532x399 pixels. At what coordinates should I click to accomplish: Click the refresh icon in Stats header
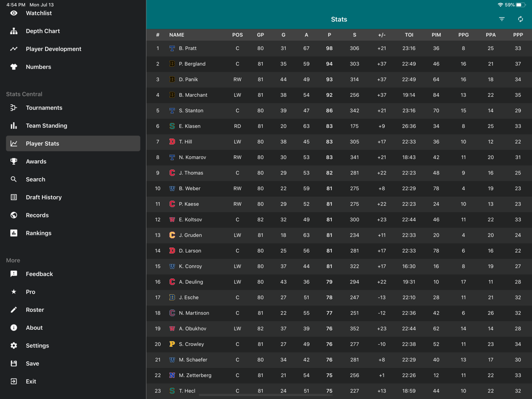pyautogui.click(x=520, y=19)
